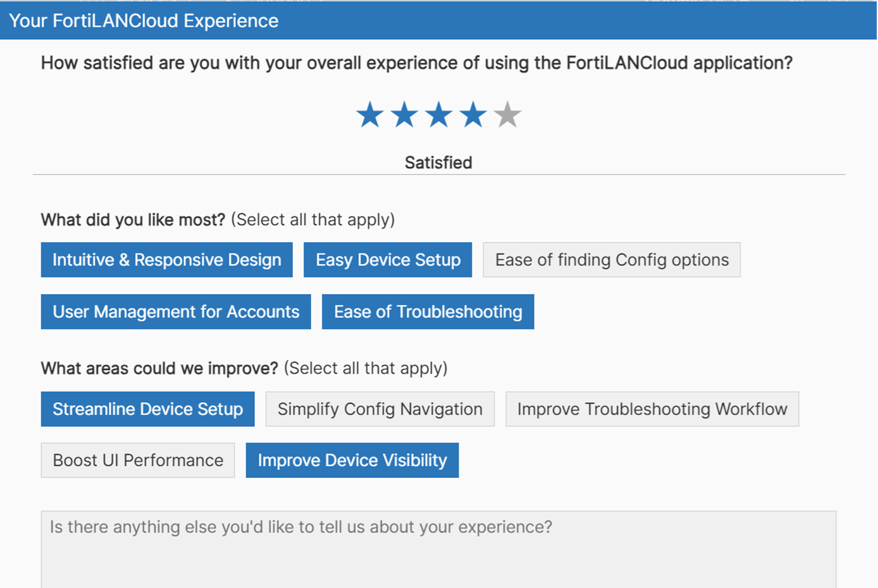Deselect the Intuitive & Responsive Design chip

click(166, 259)
